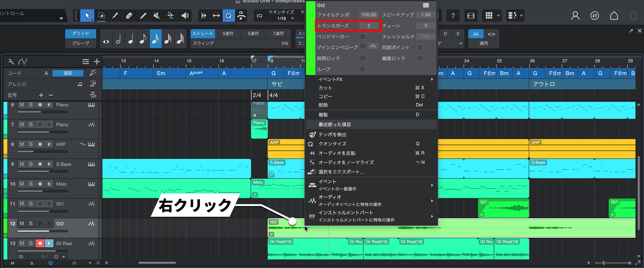
Task: Click the Gt2 track volume slider
Action: coord(42,231)
